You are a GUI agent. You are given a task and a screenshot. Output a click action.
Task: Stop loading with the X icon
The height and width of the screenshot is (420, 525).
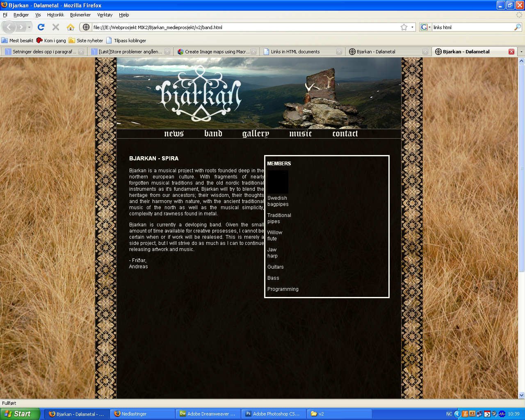coord(56,27)
